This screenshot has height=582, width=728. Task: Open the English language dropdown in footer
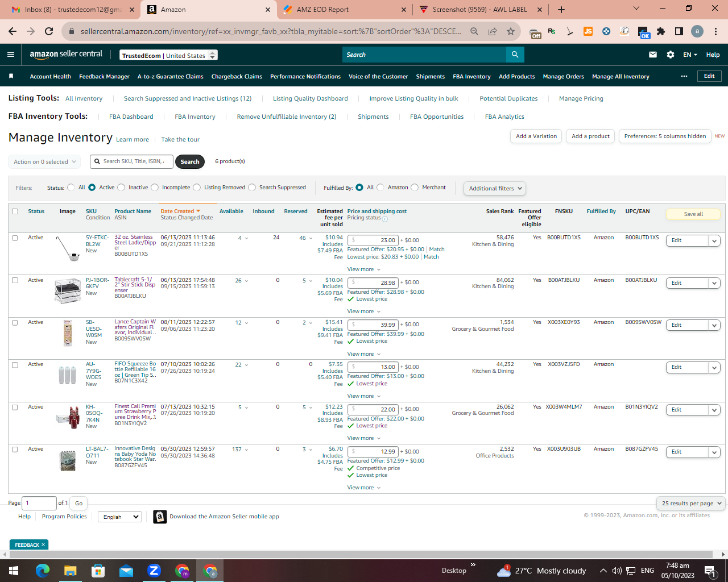119,517
